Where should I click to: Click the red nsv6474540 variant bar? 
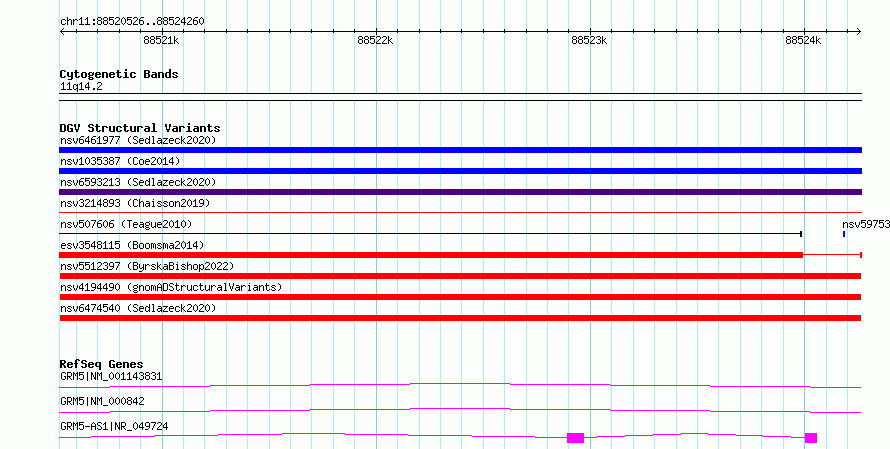click(x=460, y=318)
